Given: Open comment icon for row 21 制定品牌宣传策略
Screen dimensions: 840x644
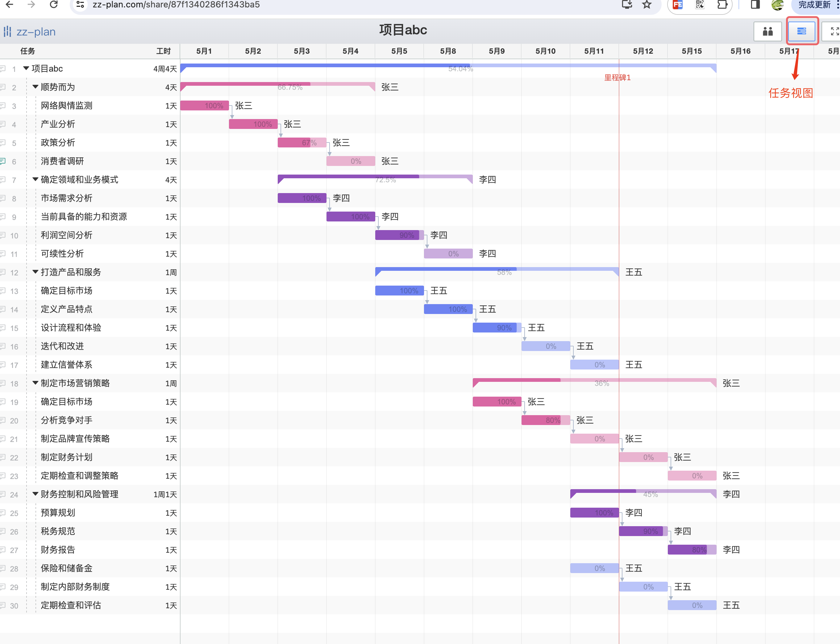Looking at the screenshot, I should (x=3, y=439).
